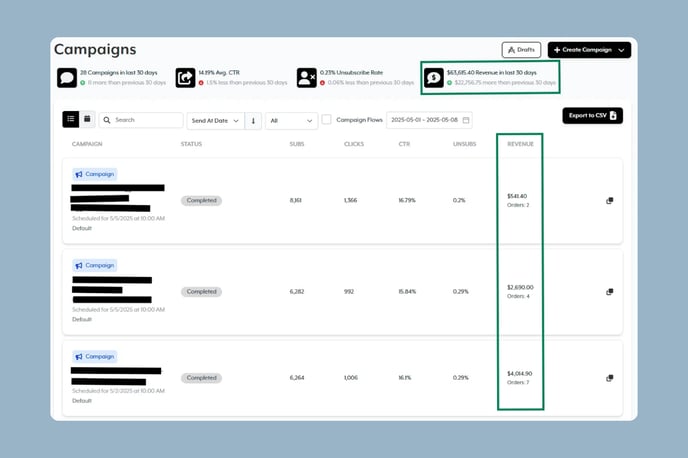Duplicate the $541.40 revenue campaign
This screenshot has height=458, width=688.
[609, 200]
